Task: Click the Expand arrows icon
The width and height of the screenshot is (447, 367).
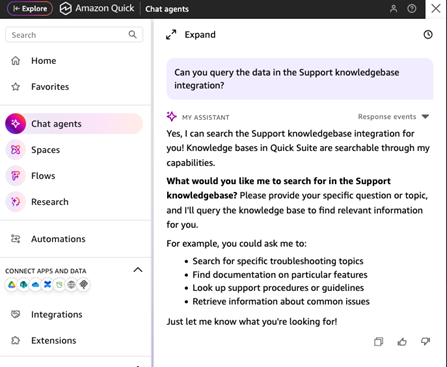Action: [171, 35]
